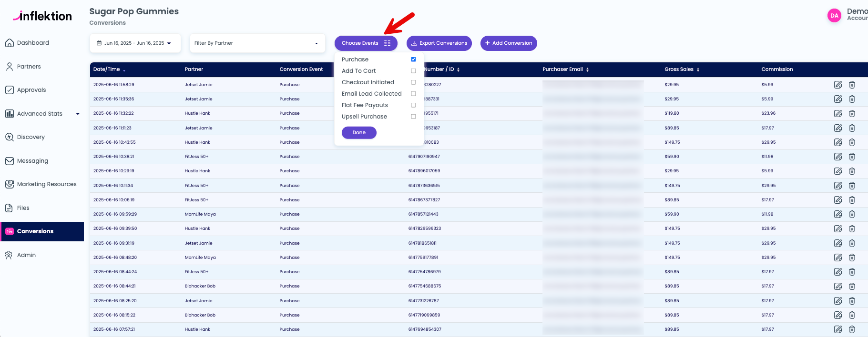Image resolution: width=868 pixels, height=337 pixels.
Task: Open Marketing Resources page
Action: tap(47, 184)
